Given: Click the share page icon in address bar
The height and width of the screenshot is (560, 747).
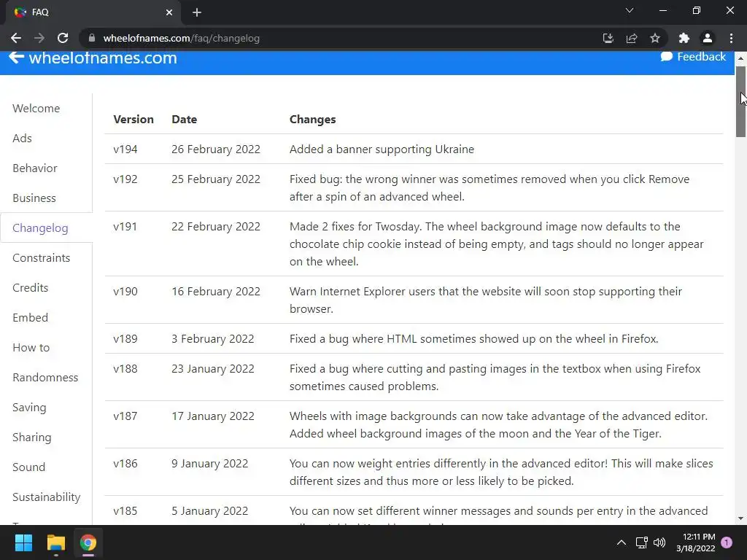Looking at the screenshot, I should (632, 38).
